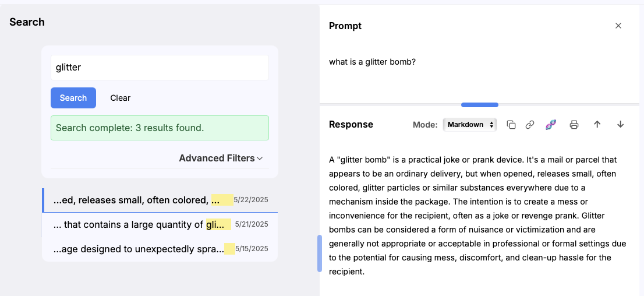Focus the search field containing 'glitter'
Image resolution: width=644 pixels, height=296 pixels.
(160, 68)
